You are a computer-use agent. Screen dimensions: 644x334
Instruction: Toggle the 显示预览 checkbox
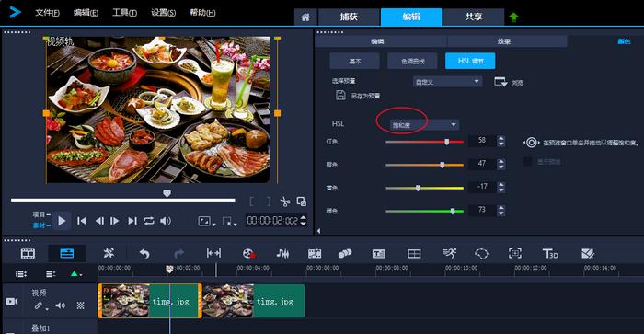tap(527, 161)
